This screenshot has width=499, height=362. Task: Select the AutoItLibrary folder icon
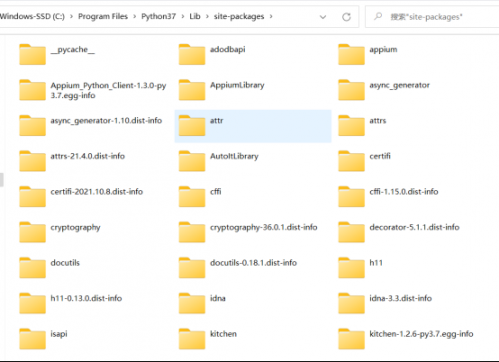click(192, 161)
